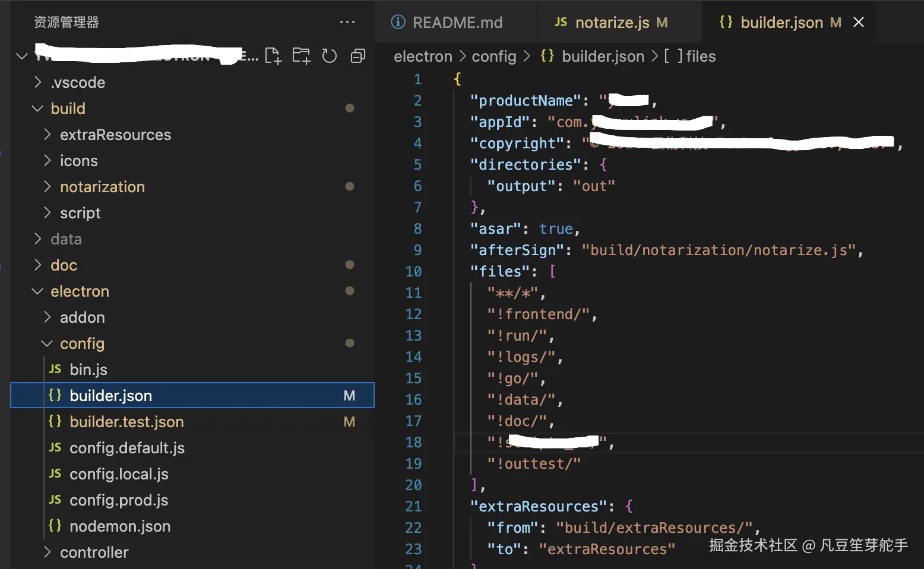924x569 pixels.
Task: Open bin.js in the file tree
Action: pyautogui.click(x=192, y=369)
